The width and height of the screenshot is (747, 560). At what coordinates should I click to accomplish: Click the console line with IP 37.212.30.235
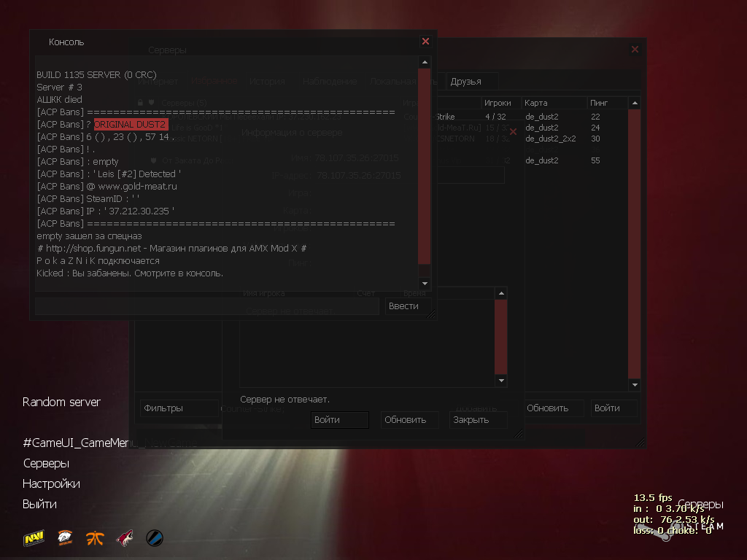pos(105,211)
